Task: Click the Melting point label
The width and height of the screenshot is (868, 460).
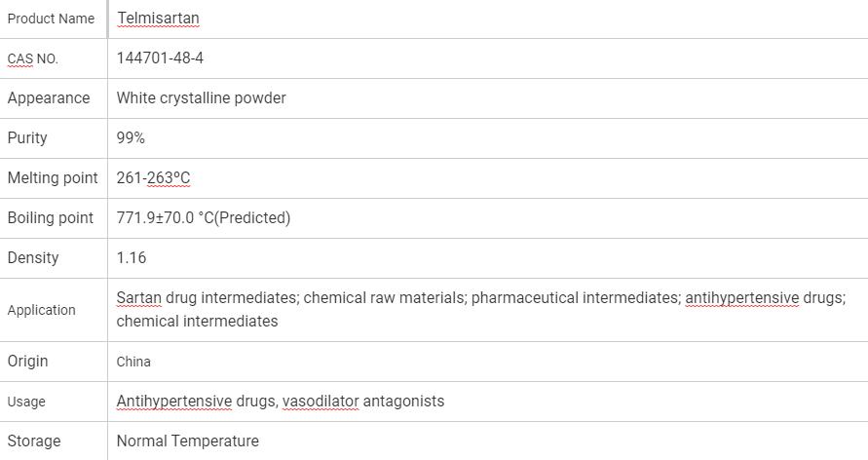Action: click(53, 178)
